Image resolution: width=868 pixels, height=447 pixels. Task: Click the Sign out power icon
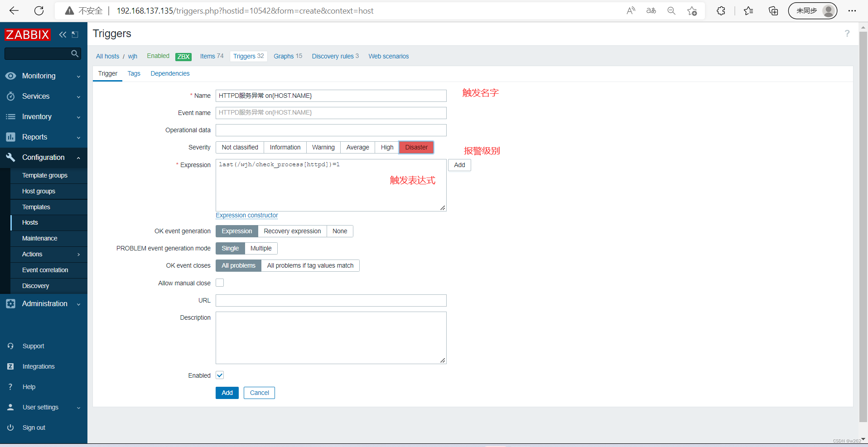click(10, 428)
